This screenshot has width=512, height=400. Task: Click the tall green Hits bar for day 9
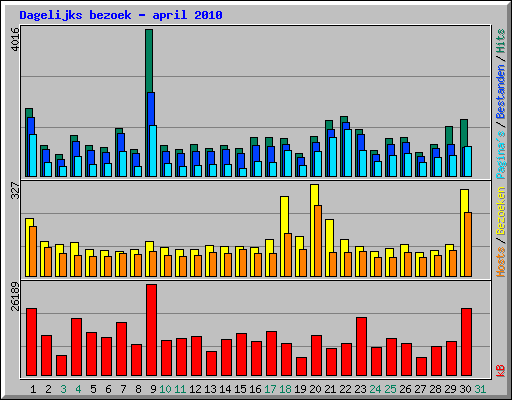149,61
